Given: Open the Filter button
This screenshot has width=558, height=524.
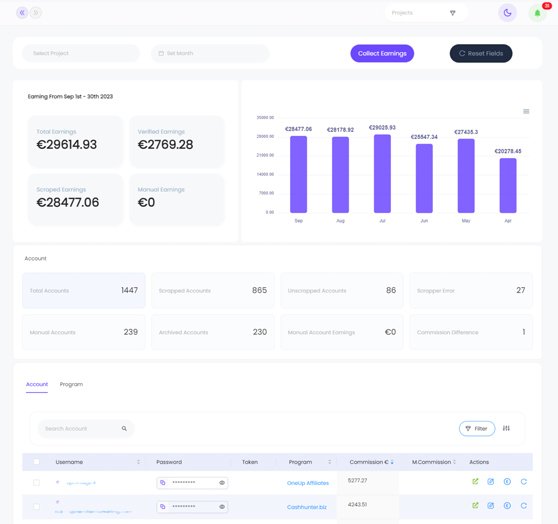Looking at the screenshot, I should [477, 429].
